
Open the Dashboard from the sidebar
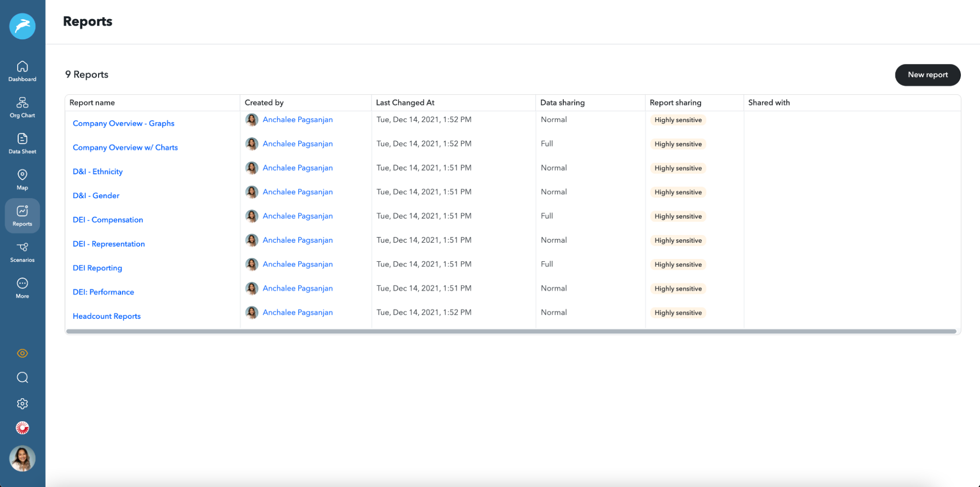pos(22,70)
